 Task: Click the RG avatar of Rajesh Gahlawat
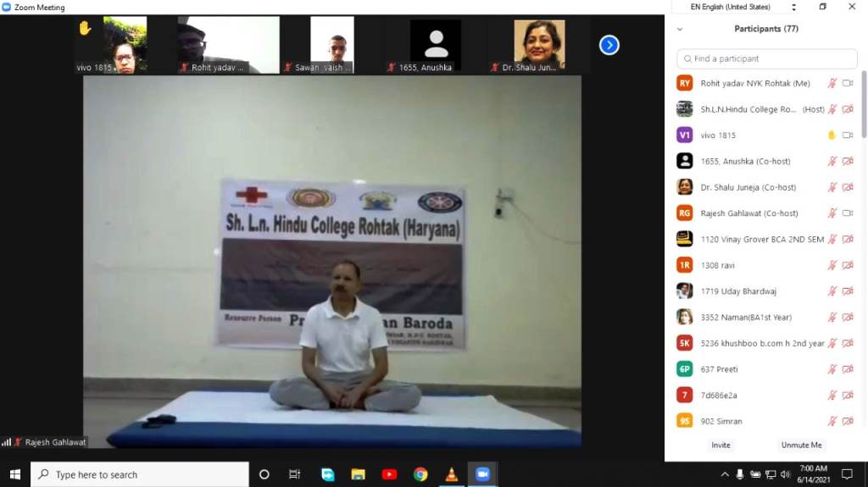(x=684, y=213)
